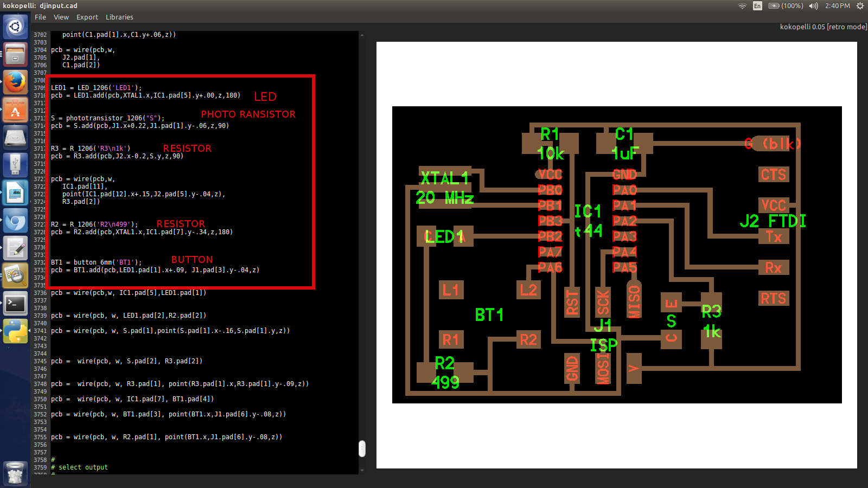Click the "XTAL1" label in PCB preview
868x488 pixels.
coord(444,178)
